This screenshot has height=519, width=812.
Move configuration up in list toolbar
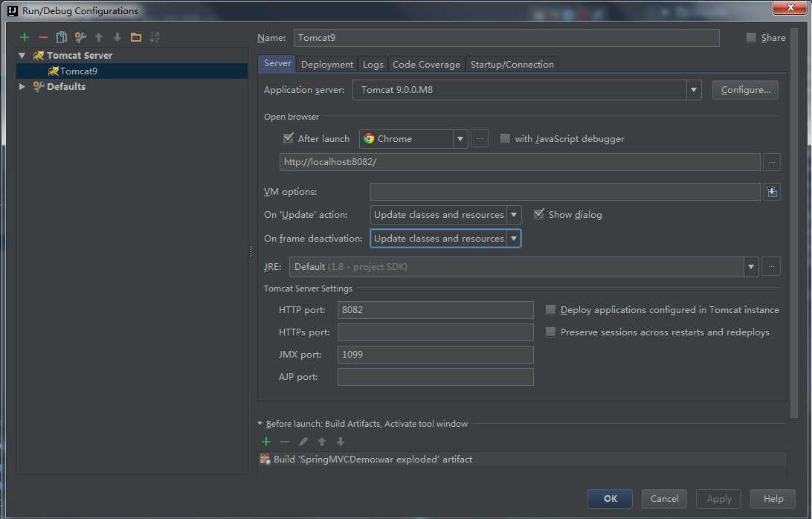coord(99,37)
